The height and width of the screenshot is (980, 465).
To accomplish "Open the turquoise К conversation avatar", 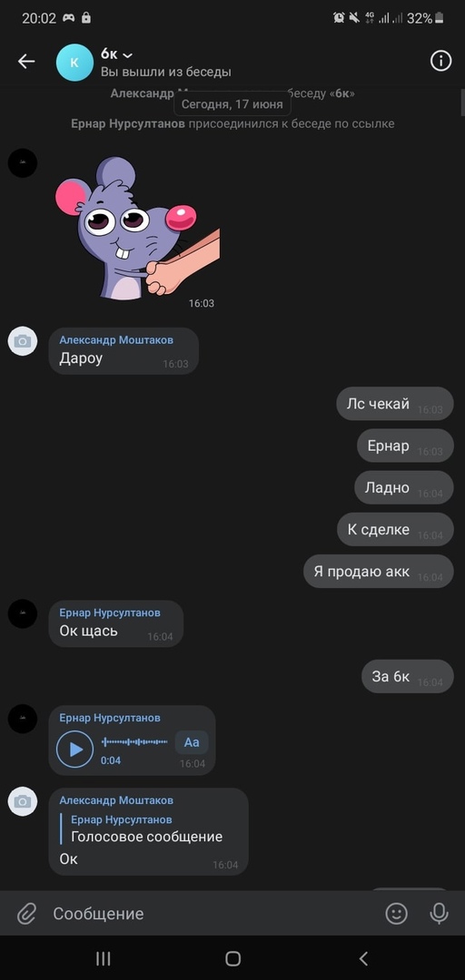I will coord(74,63).
